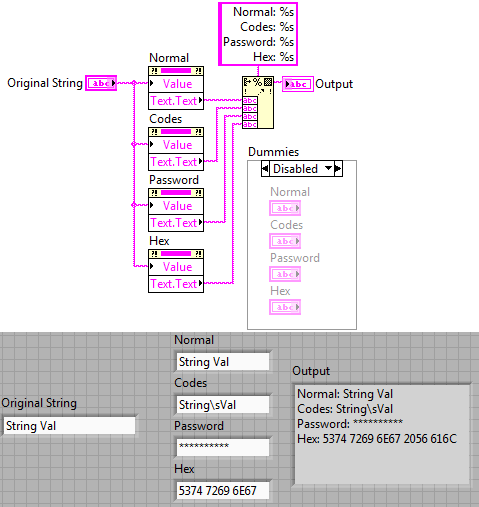The height and width of the screenshot is (507, 479).
Task: Click 'Codes: String\sVal' line in Output
Action: tap(345, 409)
